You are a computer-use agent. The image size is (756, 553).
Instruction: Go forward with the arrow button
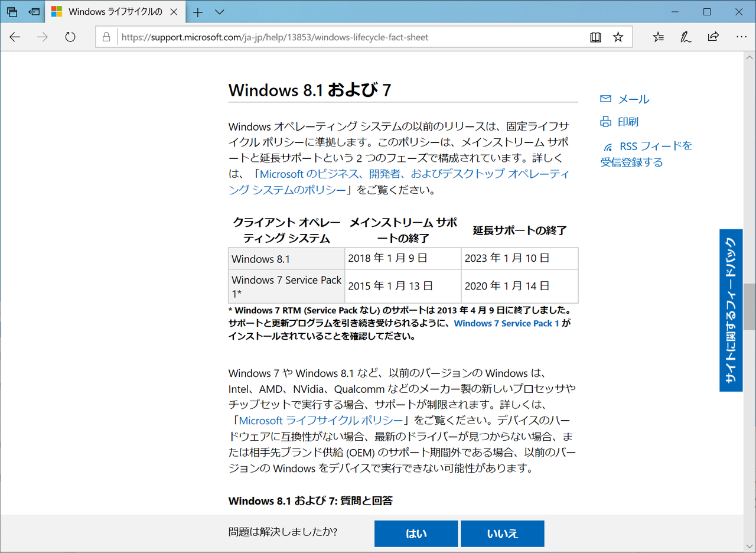[43, 37]
